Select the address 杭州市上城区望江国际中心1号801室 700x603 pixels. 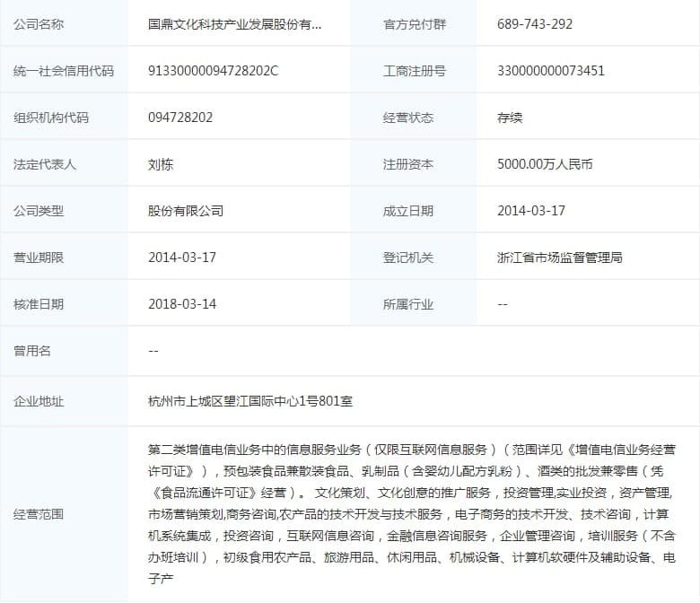pyautogui.click(x=250, y=401)
